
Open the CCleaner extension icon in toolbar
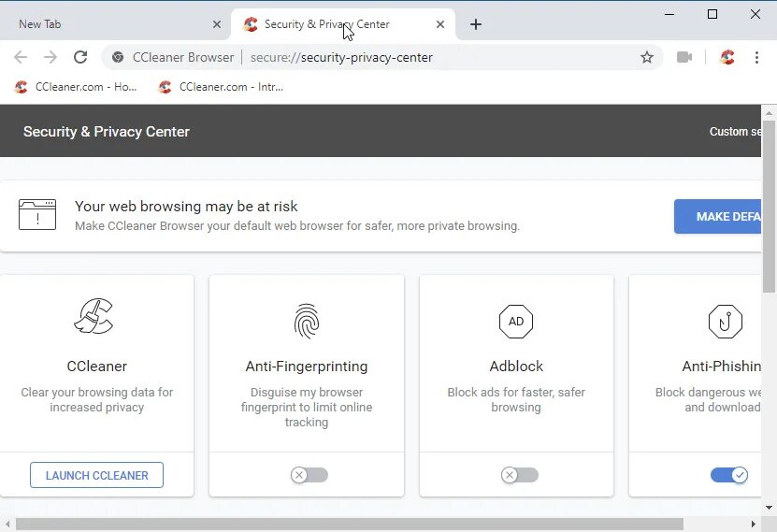click(727, 57)
